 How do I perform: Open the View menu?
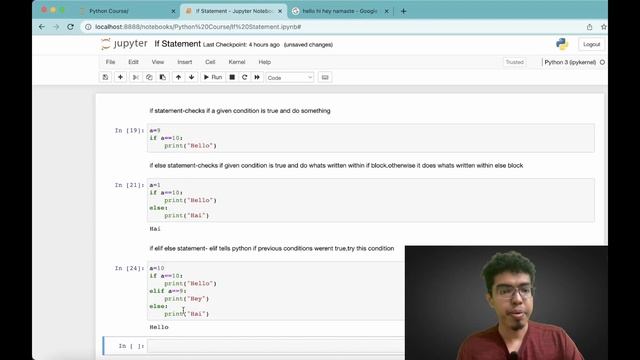pyautogui.click(x=158, y=62)
